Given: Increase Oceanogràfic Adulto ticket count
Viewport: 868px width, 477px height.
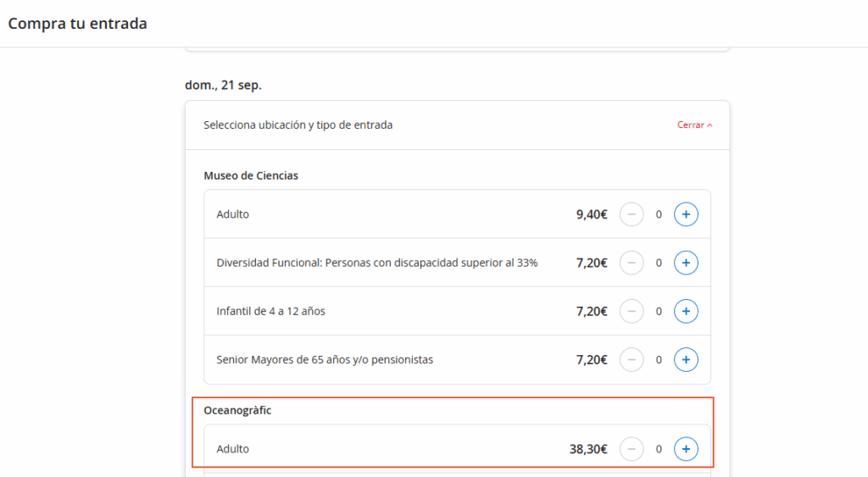Looking at the screenshot, I should click(x=686, y=449).
